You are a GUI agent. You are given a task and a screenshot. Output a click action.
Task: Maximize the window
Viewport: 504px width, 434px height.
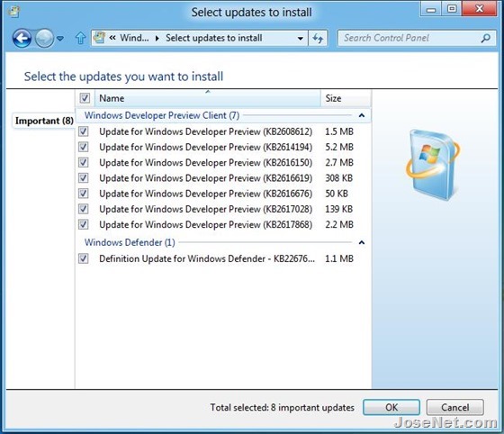452,9
